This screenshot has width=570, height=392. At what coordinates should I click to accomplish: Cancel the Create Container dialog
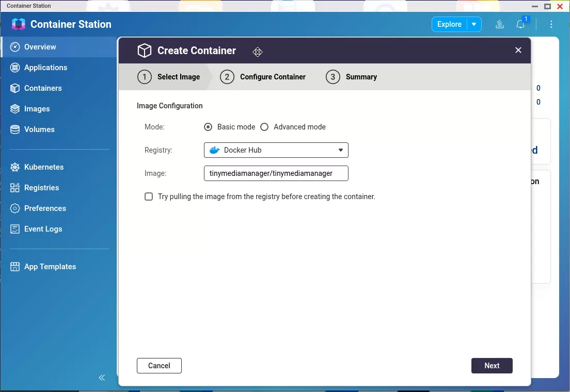pos(159,366)
